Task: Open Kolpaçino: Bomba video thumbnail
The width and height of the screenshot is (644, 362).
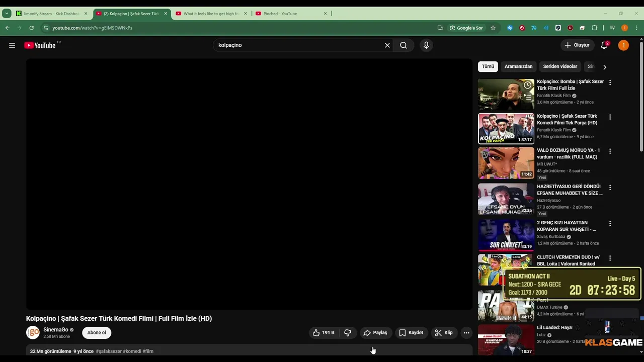Action: point(506,94)
